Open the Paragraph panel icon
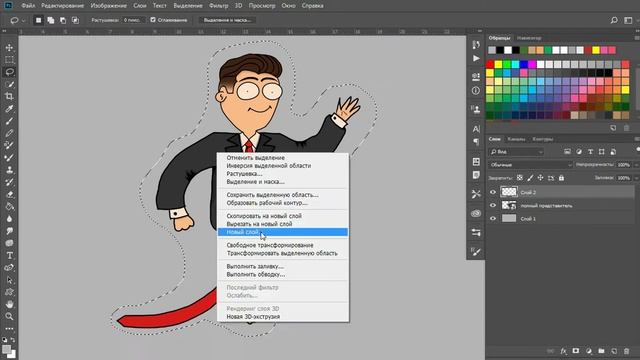 tap(476, 142)
